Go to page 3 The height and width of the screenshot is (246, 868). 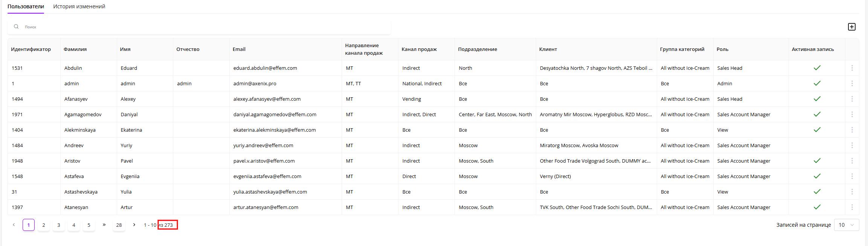[59, 225]
